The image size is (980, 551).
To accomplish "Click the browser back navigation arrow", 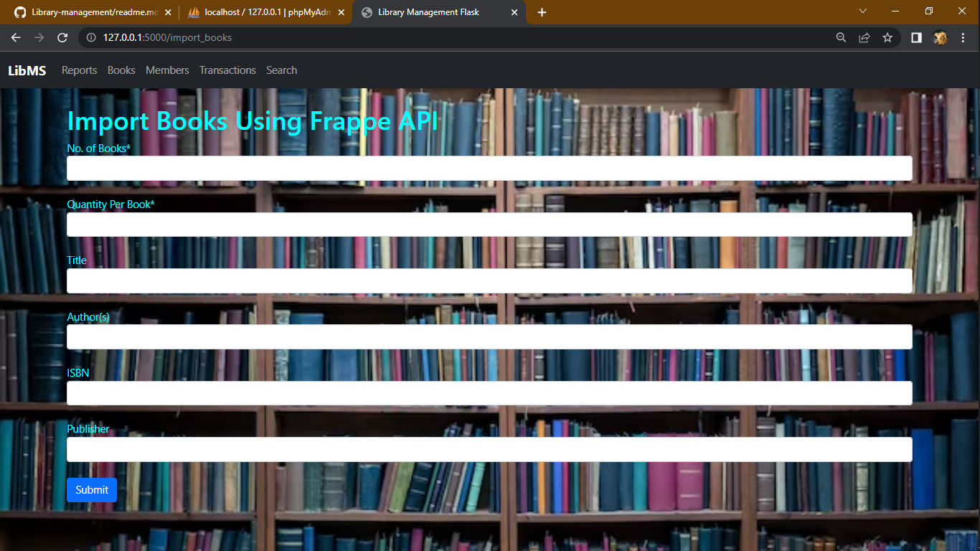I will 16,37.
